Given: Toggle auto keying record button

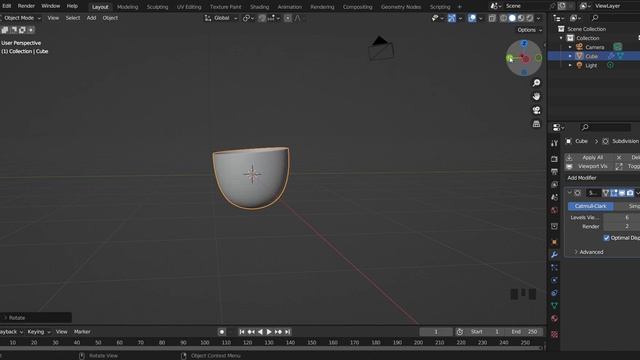Looking at the screenshot, I should tap(222, 332).
